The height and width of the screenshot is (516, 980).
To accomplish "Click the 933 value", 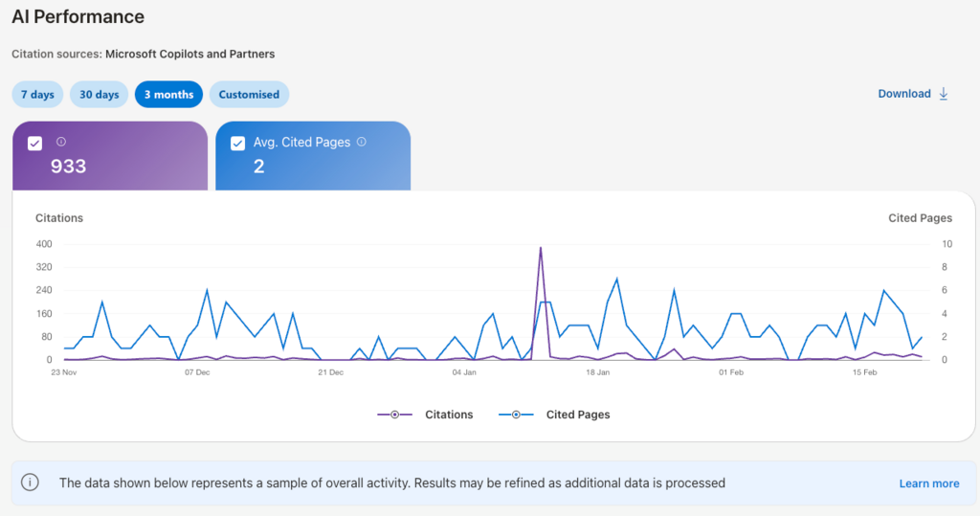I will [68, 167].
